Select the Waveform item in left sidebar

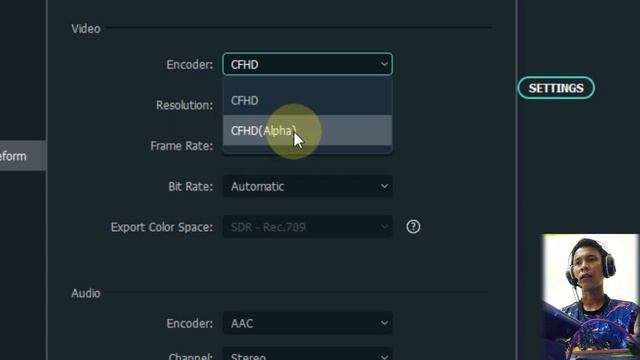(x=23, y=156)
